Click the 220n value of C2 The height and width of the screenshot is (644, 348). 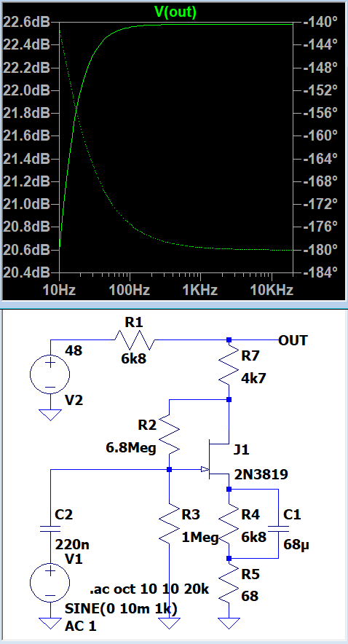point(72,545)
